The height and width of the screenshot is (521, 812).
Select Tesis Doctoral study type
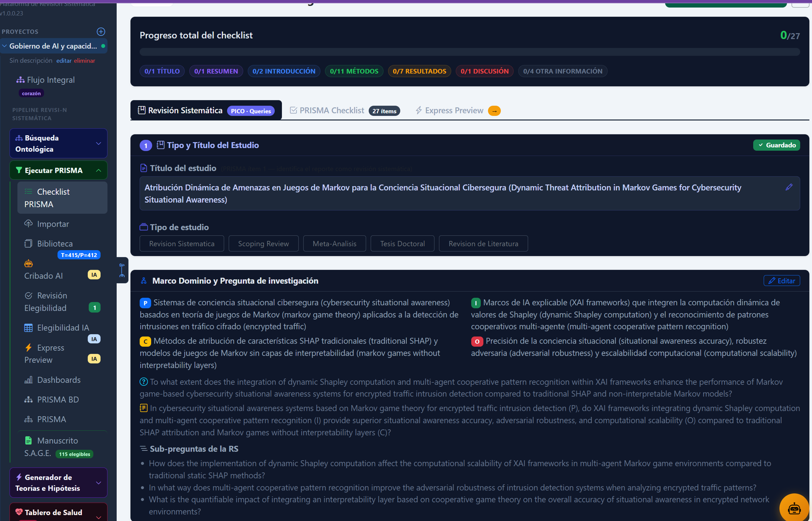[x=402, y=244]
